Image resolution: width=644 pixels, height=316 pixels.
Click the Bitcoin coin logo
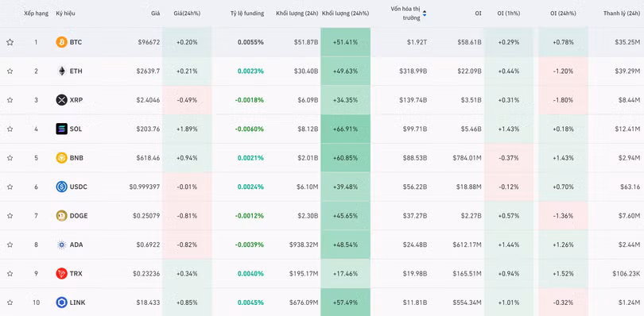click(61, 42)
